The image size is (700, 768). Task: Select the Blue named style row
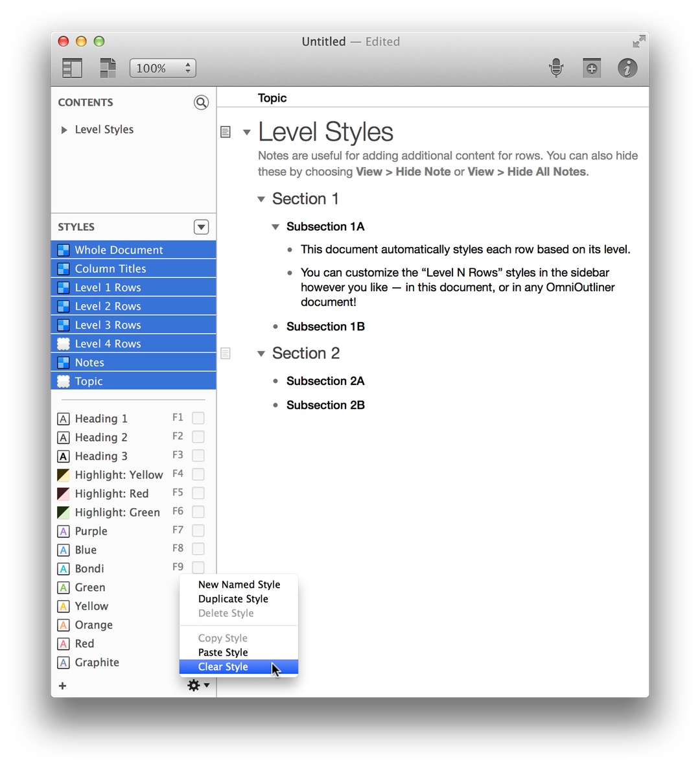[134, 550]
